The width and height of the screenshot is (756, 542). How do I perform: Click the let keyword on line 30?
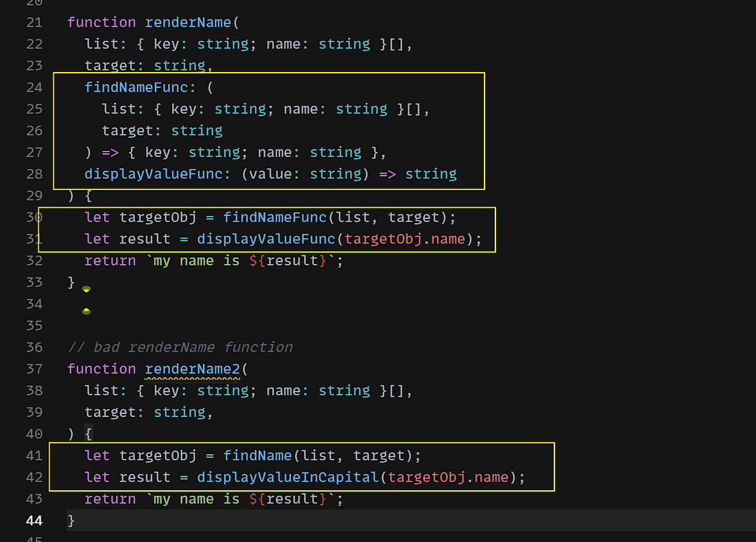97,217
